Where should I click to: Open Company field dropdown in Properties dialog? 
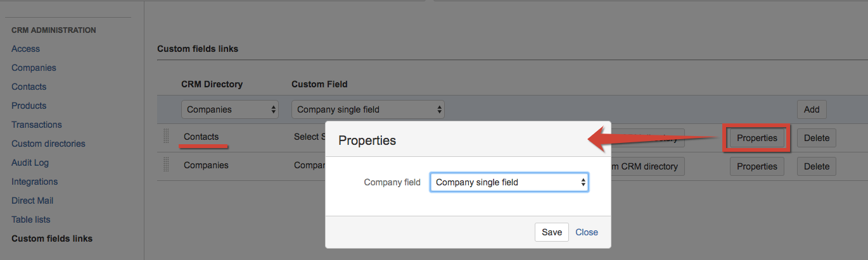pos(509,182)
